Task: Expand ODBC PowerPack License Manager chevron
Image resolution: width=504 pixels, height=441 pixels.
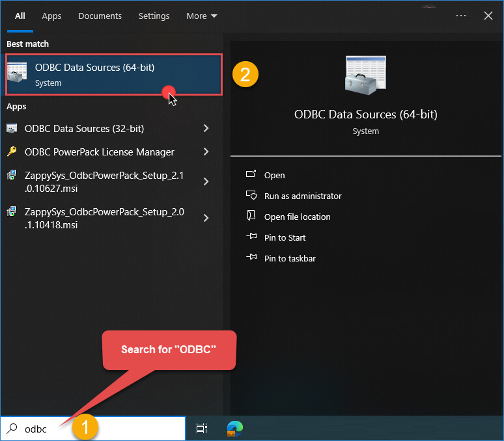Action: coord(206,152)
